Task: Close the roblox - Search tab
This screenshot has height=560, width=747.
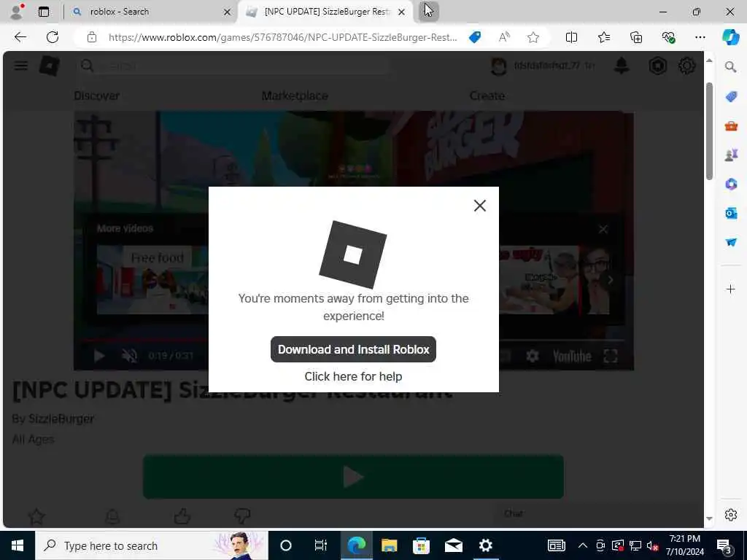Action: click(x=228, y=12)
